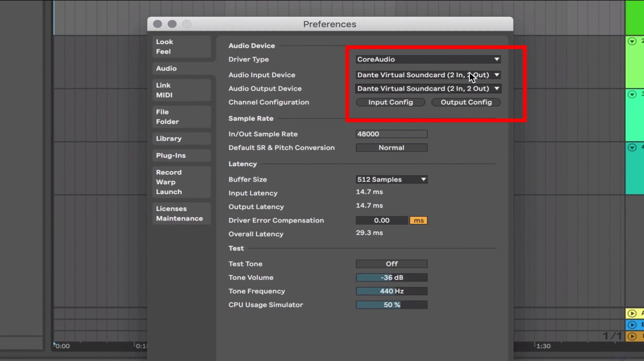This screenshot has height=361, width=644.
Task: Click the Input Config button
Action: [x=391, y=102]
